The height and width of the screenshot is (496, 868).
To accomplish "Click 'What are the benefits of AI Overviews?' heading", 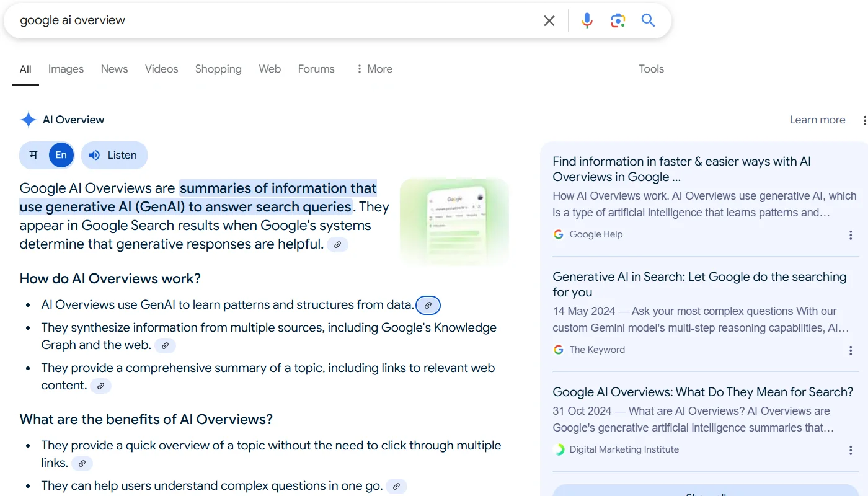I will pos(146,419).
